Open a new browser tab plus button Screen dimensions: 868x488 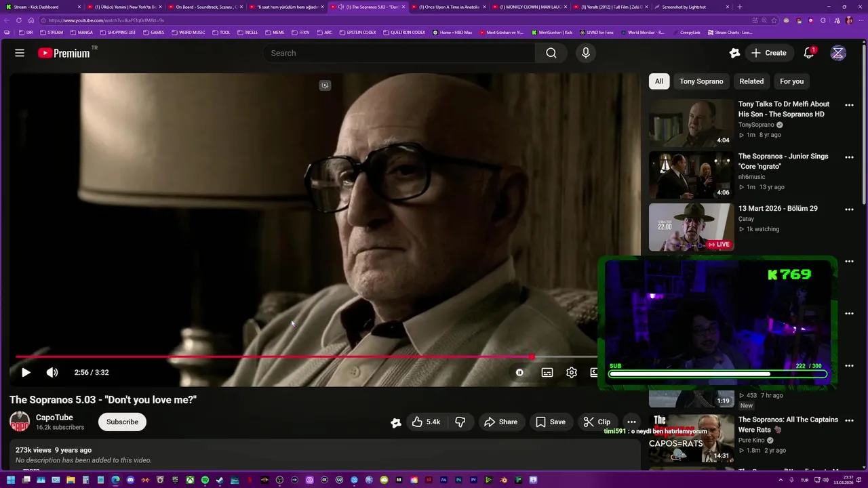click(739, 7)
